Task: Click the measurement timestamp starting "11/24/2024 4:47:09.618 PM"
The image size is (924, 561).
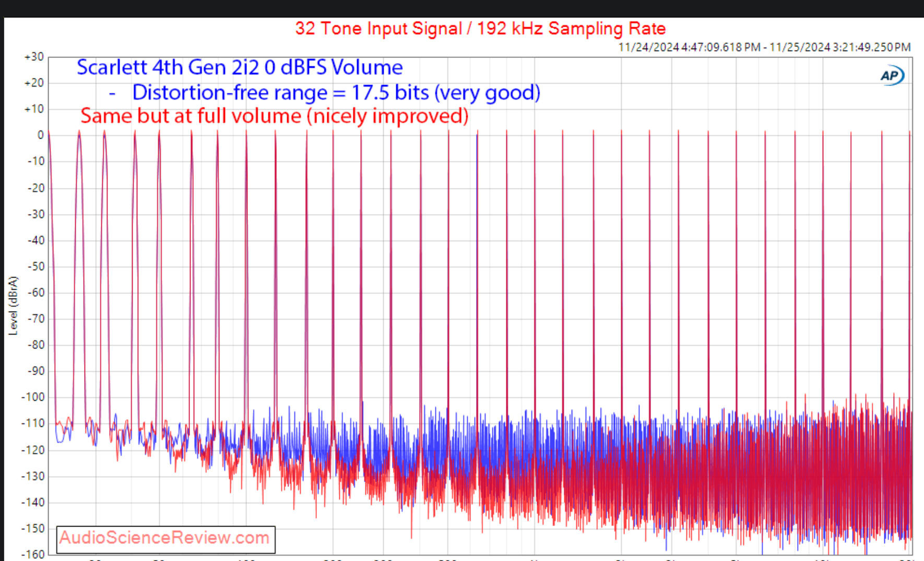Action: click(765, 47)
